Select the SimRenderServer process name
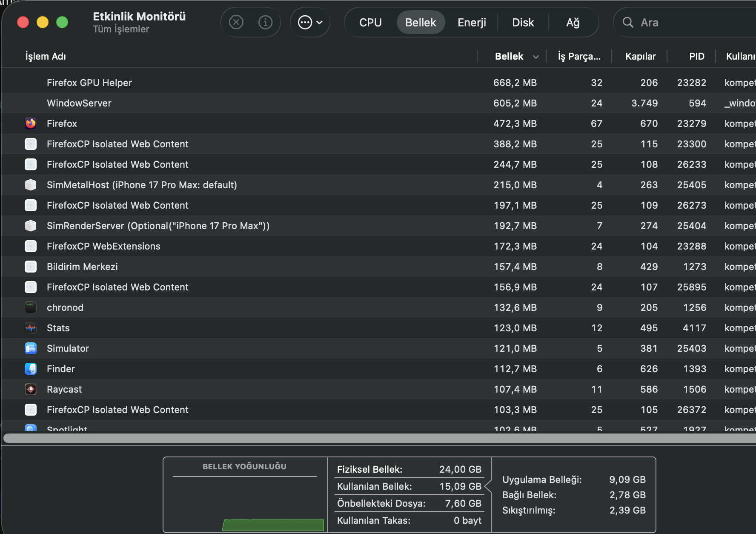The image size is (756, 534). pos(158,226)
